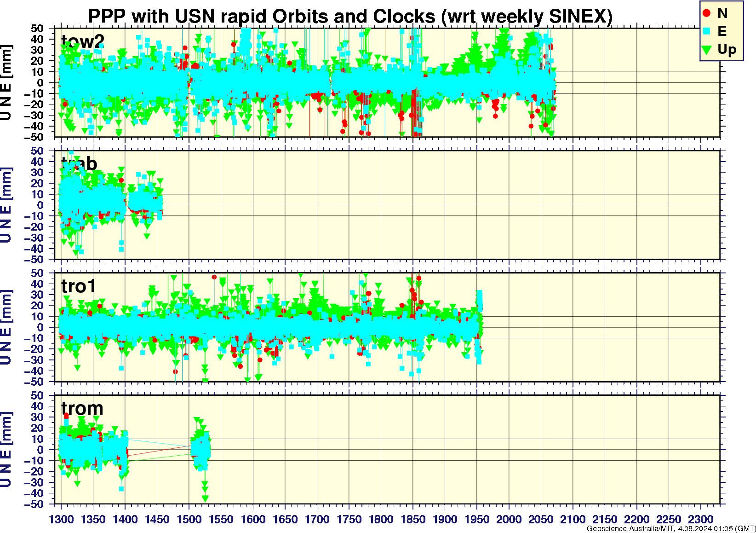This screenshot has width=756, height=533.
Task: Click the '1300' x-axis tick label
Action: pos(61,519)
